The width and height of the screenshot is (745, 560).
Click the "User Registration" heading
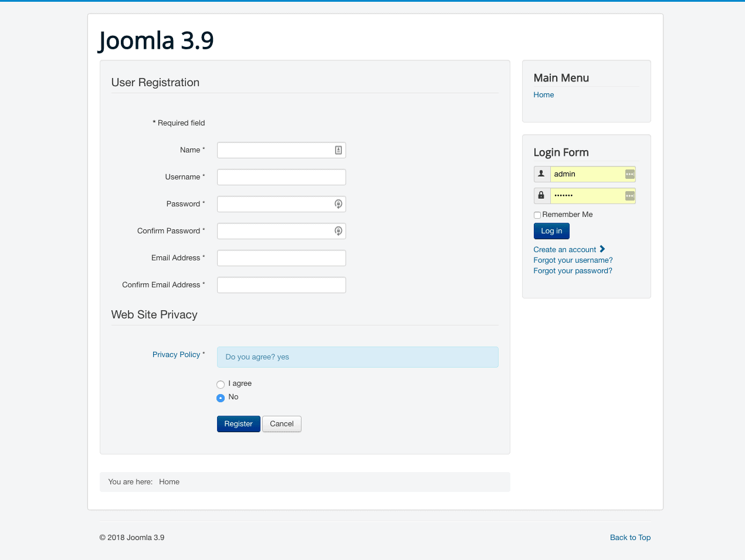click(155, 83)
